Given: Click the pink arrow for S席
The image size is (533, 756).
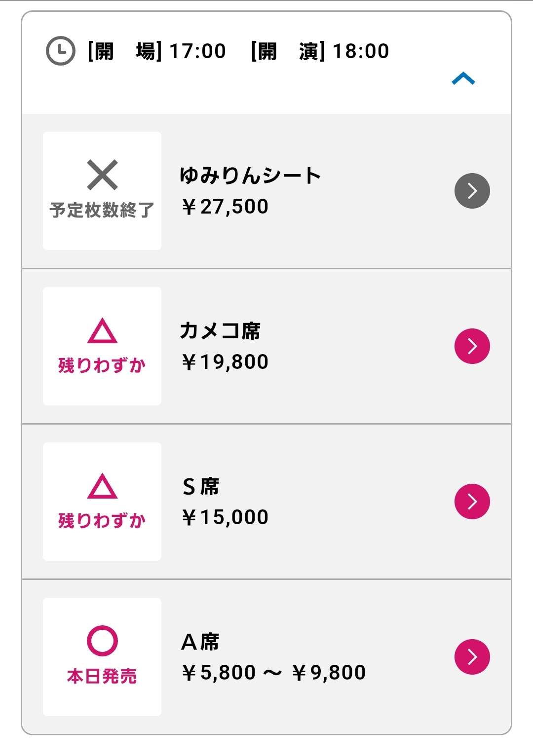Looking at the screenshot, I should tap(472, 502).
